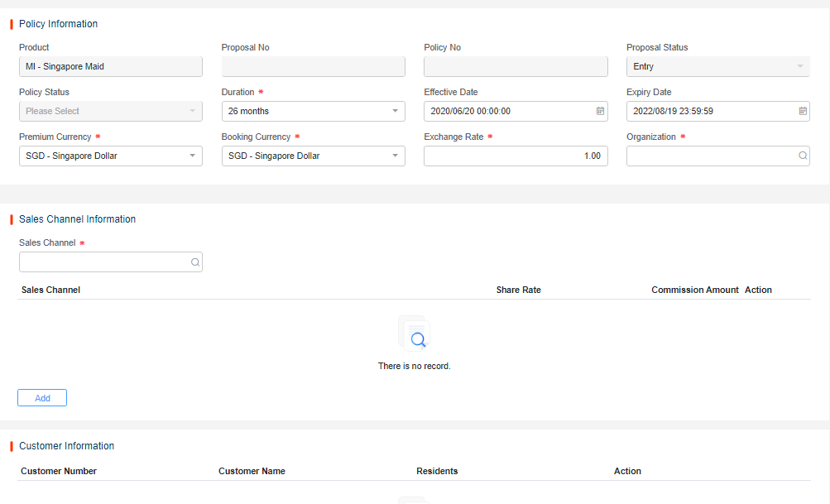Click the no-record placeholder icon
This screenshot has width=830, height=504.
click(414, 333)
